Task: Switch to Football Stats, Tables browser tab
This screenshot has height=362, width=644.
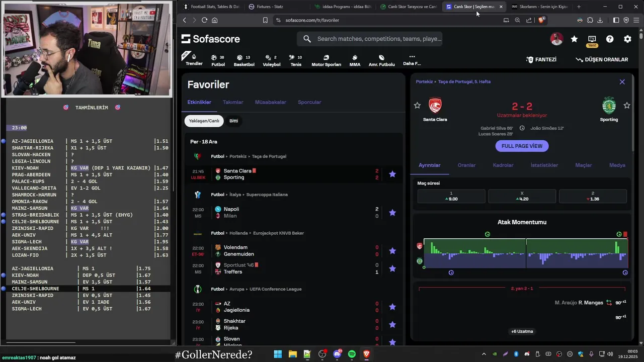Action: pyautogui.click(x=211, y=7)
